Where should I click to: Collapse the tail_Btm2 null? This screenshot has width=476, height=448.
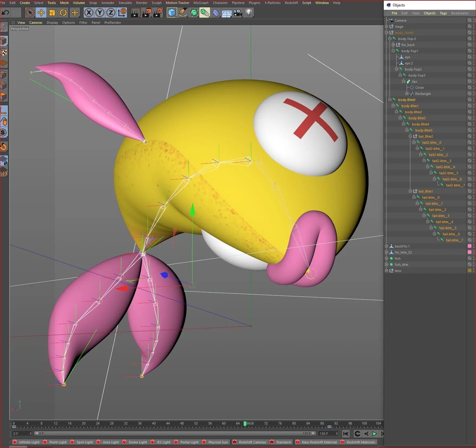click(x=410, y=136)
